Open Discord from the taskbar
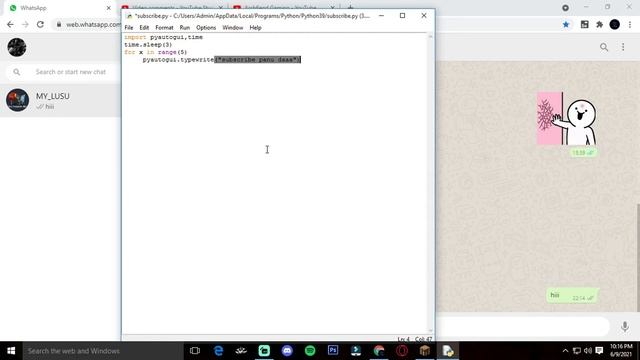 click(x=287, y=351)
